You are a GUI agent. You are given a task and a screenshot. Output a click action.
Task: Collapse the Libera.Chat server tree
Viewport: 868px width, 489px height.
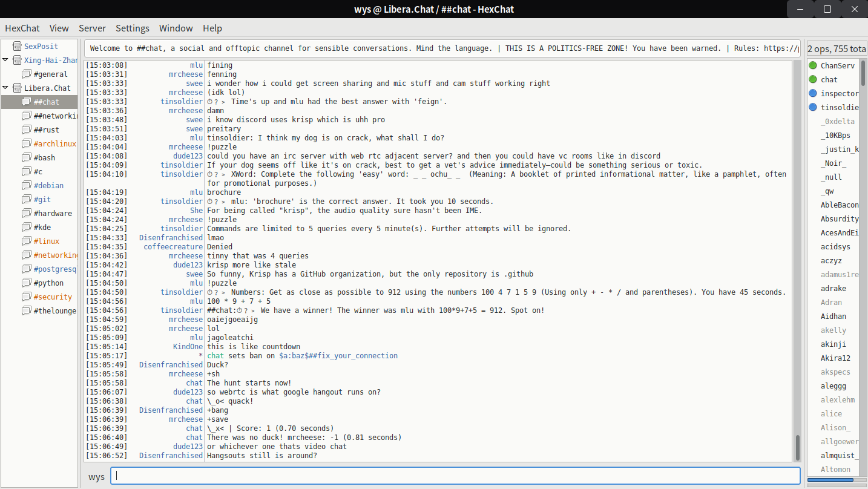(5, 88)
